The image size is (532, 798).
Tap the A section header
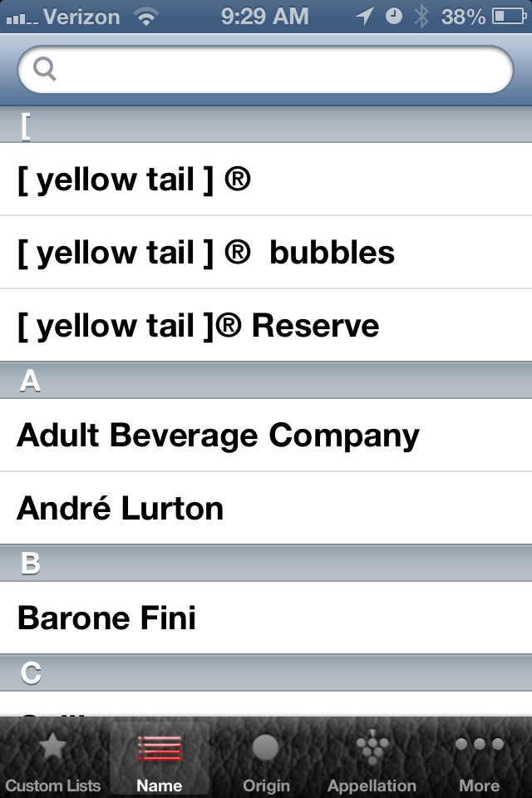coord(266,380)
